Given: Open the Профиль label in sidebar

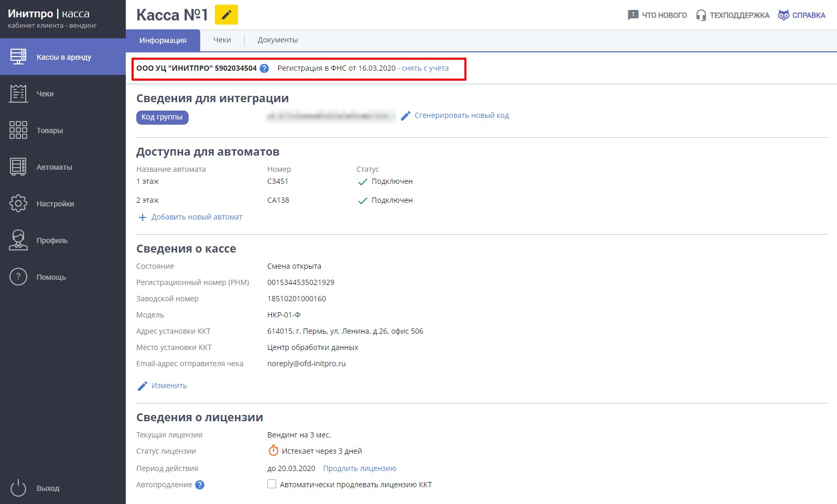Looking at the screenshot, I should click(52, 240).
